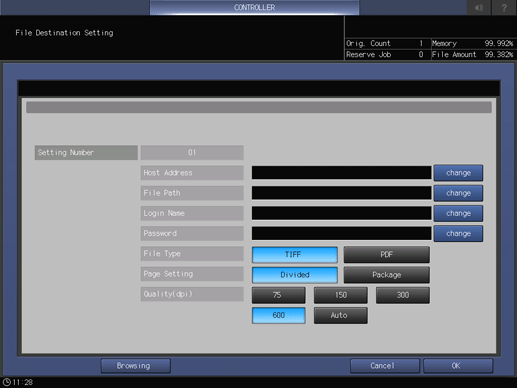517x388 pixels.
Task: Set quality to 300 dpi
Action: 403,295
